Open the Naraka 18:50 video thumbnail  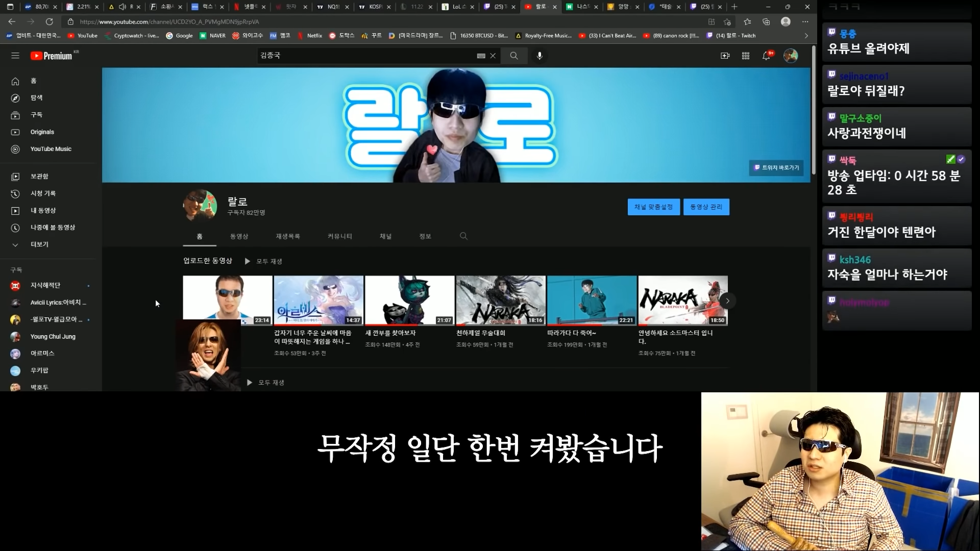[683, 300]
